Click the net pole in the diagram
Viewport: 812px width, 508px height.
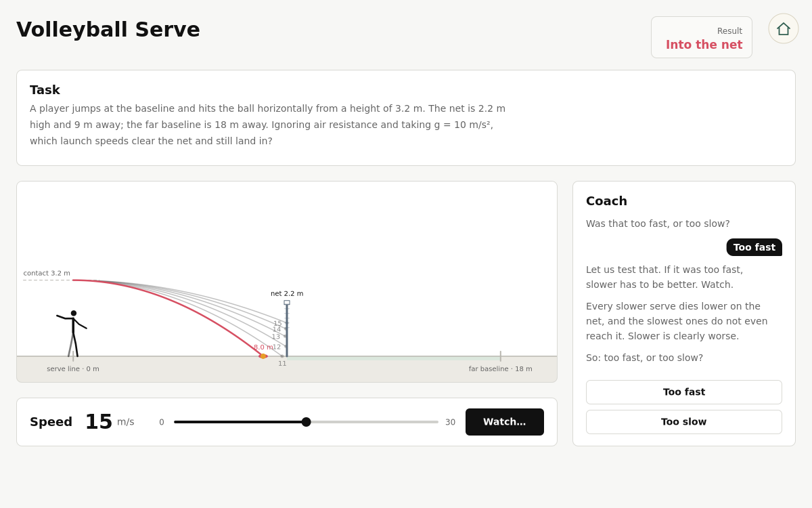coord(287,331)
